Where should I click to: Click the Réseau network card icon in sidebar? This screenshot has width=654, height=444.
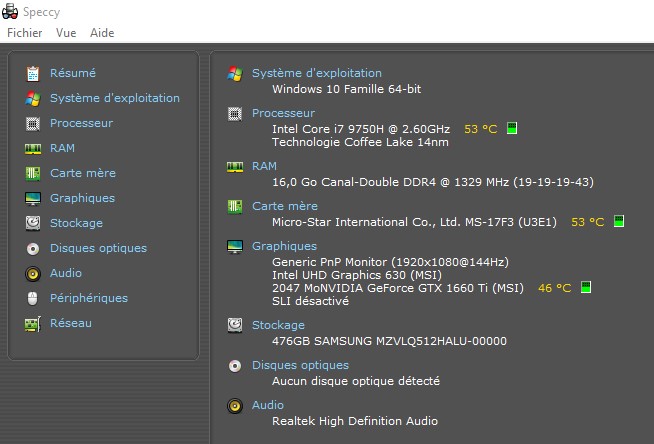(33, 324)
